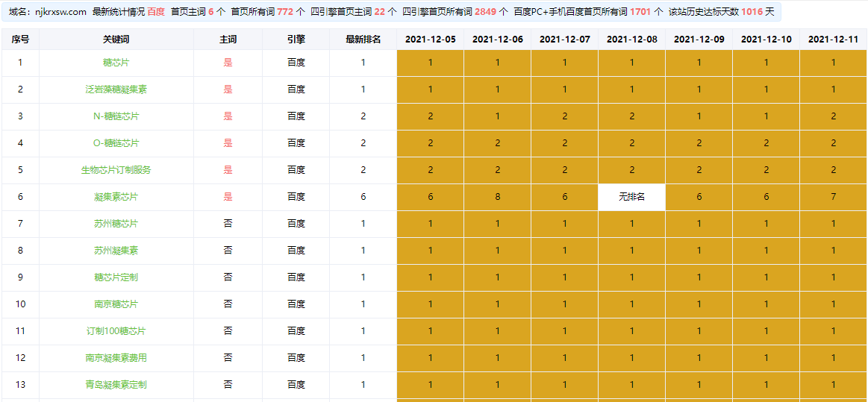The width and height of the screenshot is (868, 402).
Task: Click the 2021-12-11 date column header
Action: (833, 40)
